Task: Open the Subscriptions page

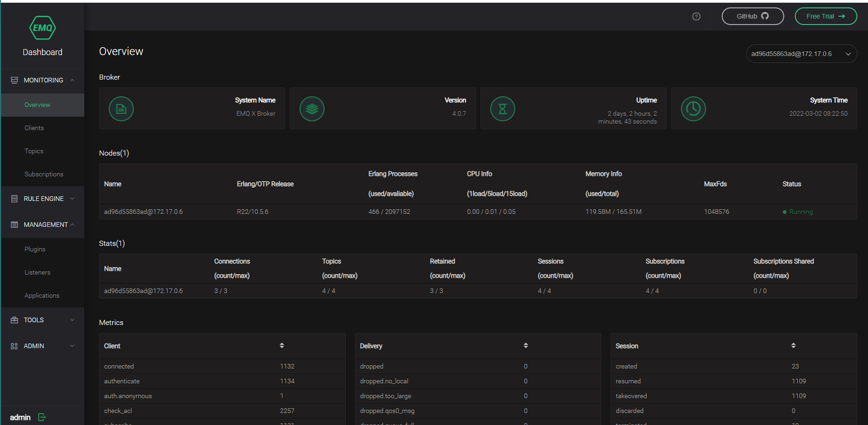Action: 42,175
